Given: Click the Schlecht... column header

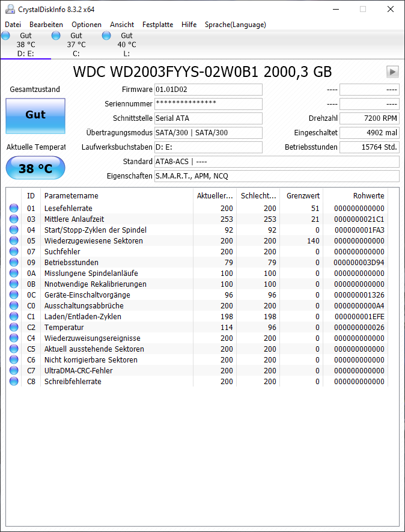Looking at the screenshot, I should tap(258, 196).
